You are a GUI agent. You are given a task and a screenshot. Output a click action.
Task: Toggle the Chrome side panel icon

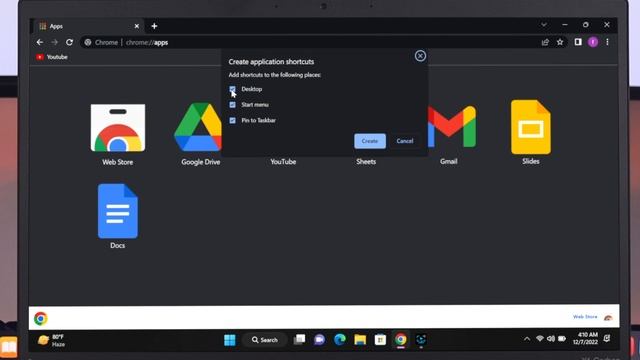click(578, 42)
